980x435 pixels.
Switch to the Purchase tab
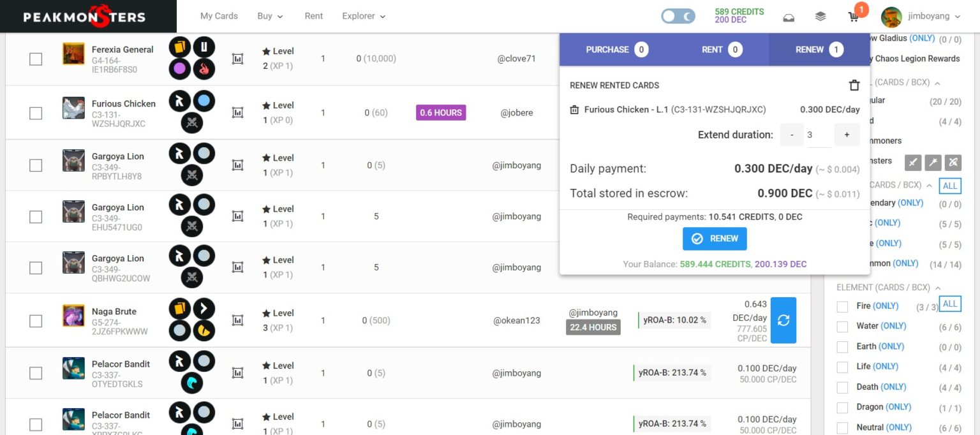tap(616, 50)
